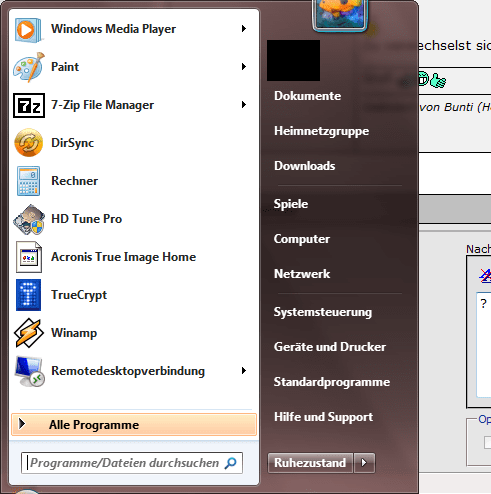The width and height of the screenshot is (491, 494).
Task: Open Hilfe und Support
Action: (323, 417)
